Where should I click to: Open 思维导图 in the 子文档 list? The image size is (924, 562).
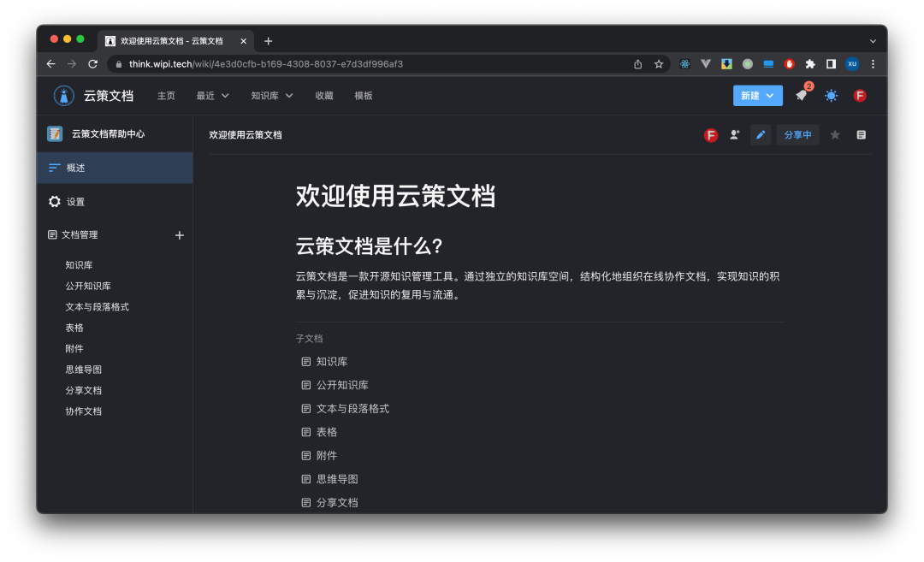[x=337, y=480]
